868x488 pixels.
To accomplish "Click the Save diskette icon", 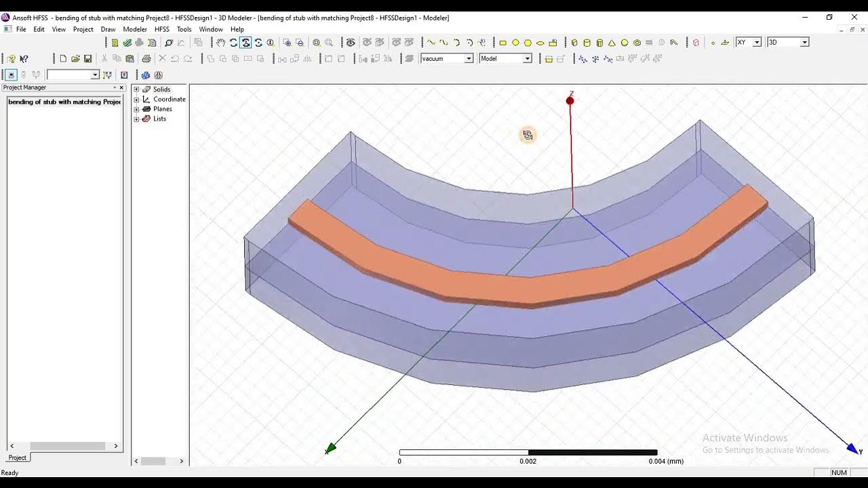I will click(87, 59).
